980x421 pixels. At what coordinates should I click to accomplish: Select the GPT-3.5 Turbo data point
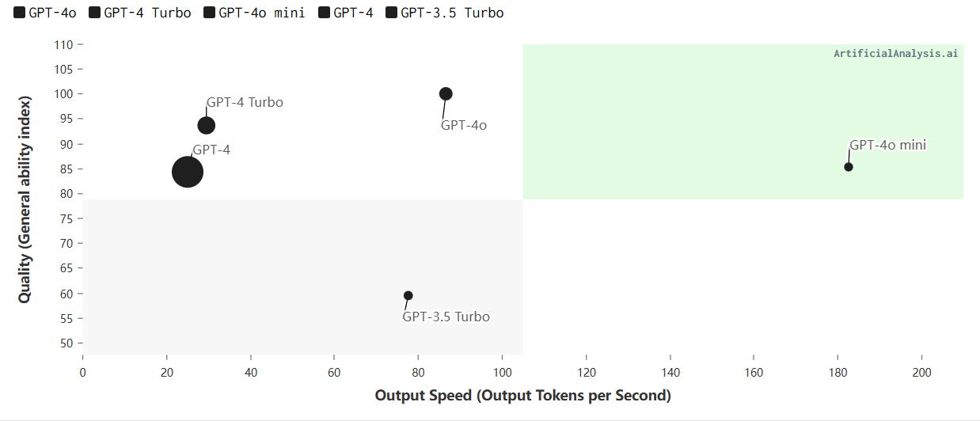click(408, 295)
